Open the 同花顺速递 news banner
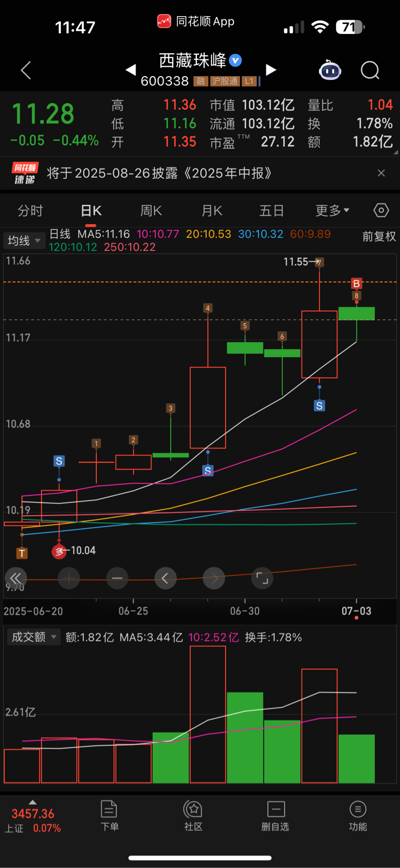Image resolution: width=400 pixels, height=868 pixels. (x=200, y=173)
